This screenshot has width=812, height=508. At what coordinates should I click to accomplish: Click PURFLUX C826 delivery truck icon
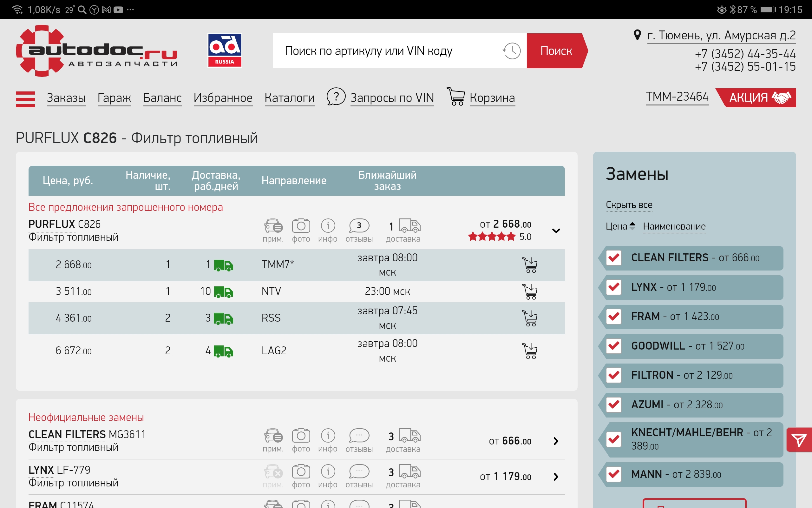(x=410, y=225)
